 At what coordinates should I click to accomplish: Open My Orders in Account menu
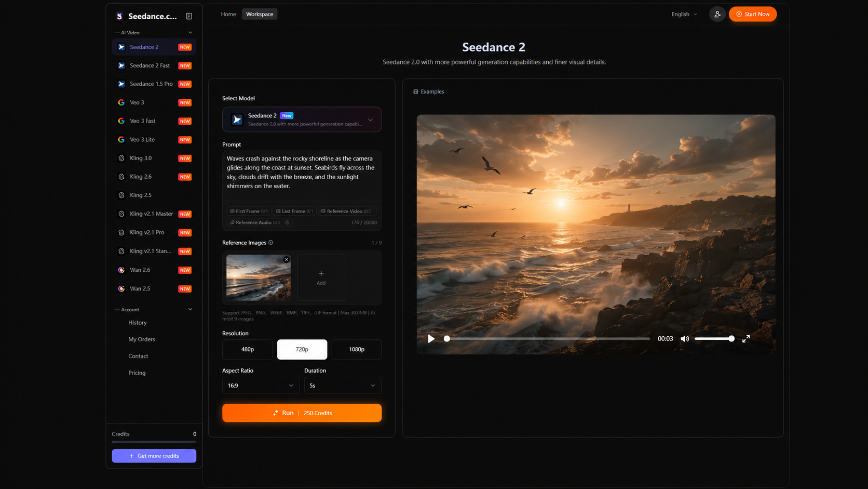tap(142, 339)
